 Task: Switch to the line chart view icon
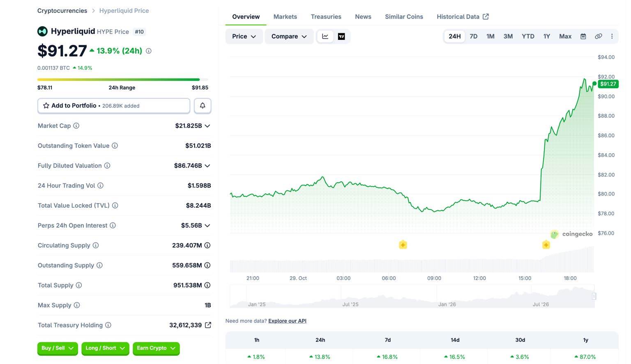click(325, 37)
